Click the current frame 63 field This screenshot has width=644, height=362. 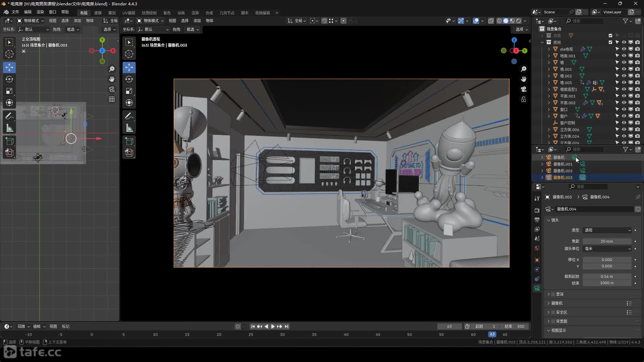click(x=449, y=326)
